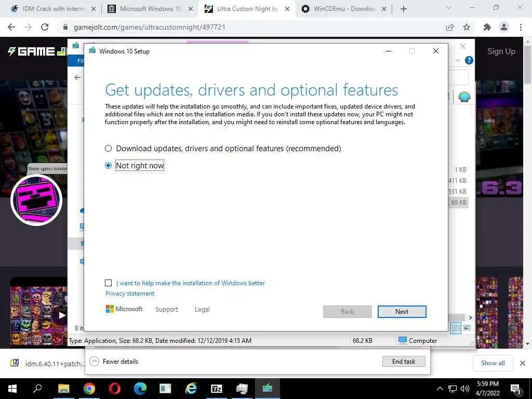This screenshot has height=399, width=532.
Task: Open Internet Explorer from taskbar
Action: coord(191,389)
